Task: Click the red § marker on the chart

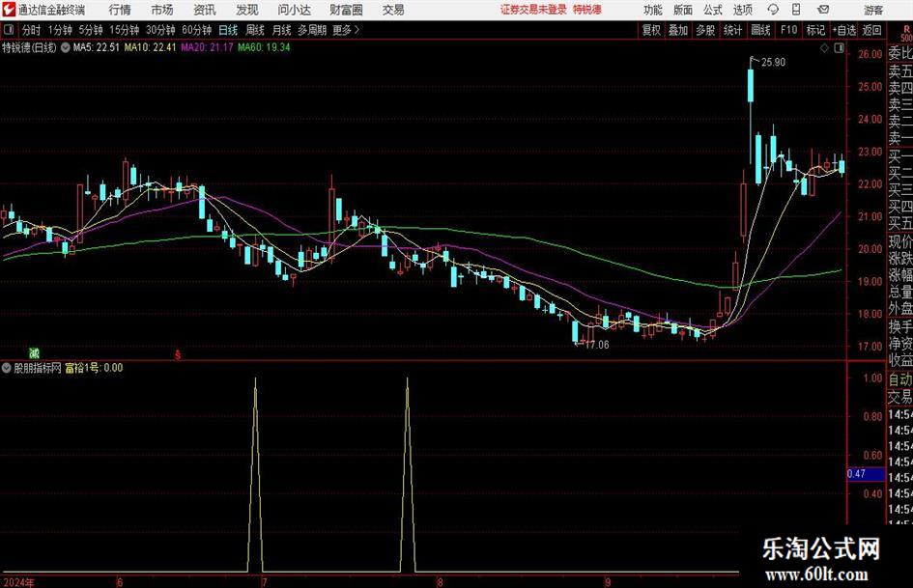Action: [178, 354]
